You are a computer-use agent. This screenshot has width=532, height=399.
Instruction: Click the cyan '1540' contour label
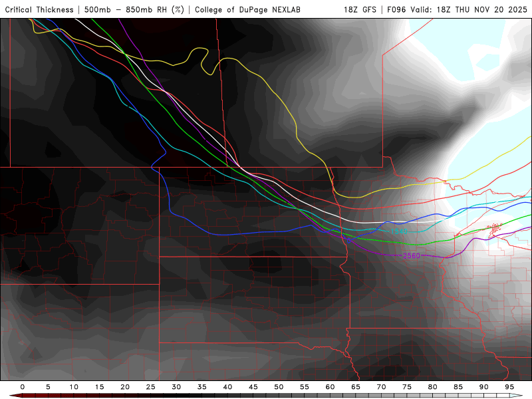399,231
